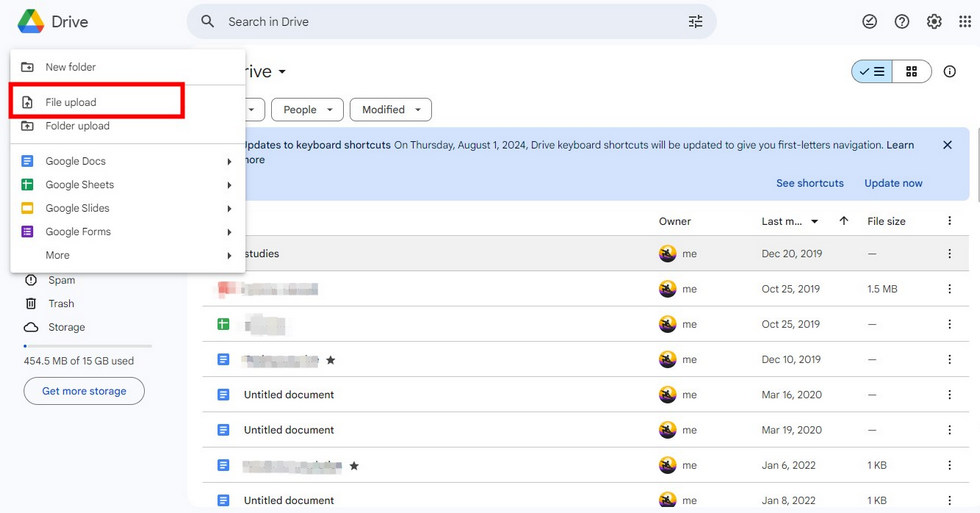Screen dimensions: 980x513
Task: Expand Google Docs submenu arrow
Action: (229, 162)
